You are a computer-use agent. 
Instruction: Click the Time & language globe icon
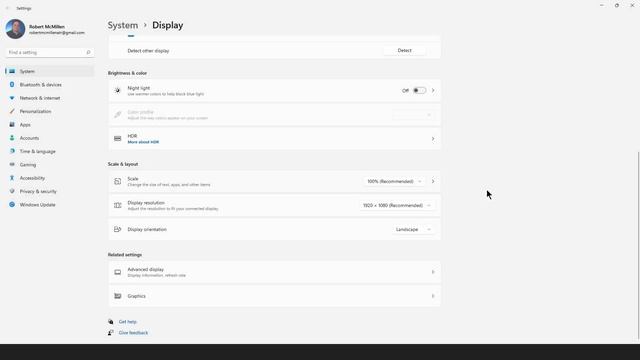[x=12, y=151]
